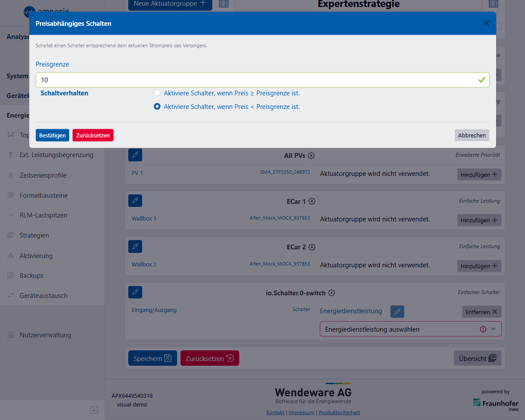Open 'Energiedienstleistung auswählen' dropdown
Image resolution: width=525 pixels, height=420 pixels.
[x=410, y=329]
